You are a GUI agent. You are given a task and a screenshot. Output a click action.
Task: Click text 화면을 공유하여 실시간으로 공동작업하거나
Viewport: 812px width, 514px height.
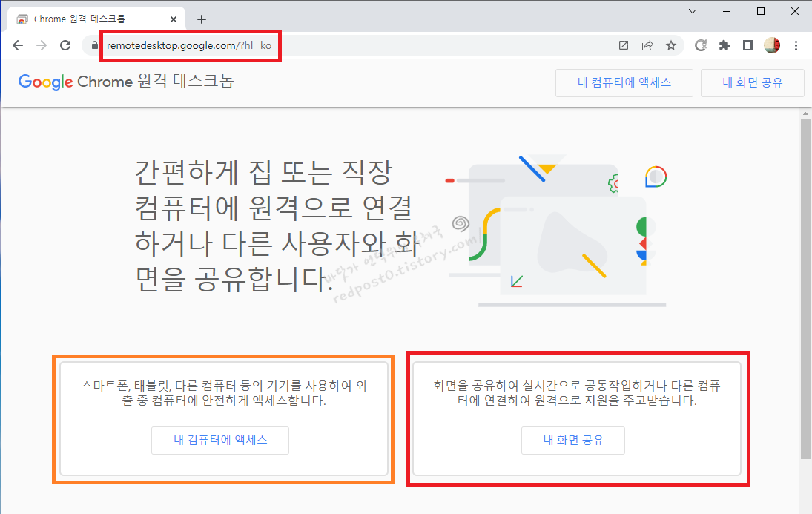pyautogui.click(x=549, y=386)
